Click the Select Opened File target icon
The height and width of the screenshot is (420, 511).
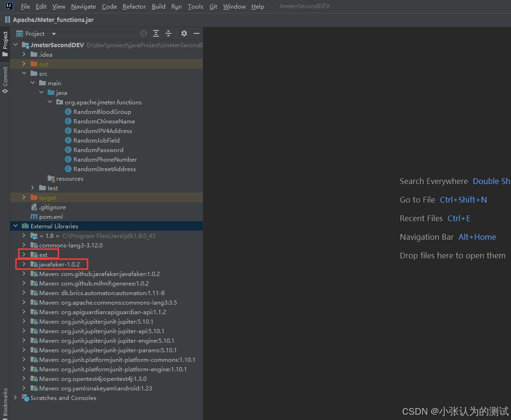pos(144,33)
